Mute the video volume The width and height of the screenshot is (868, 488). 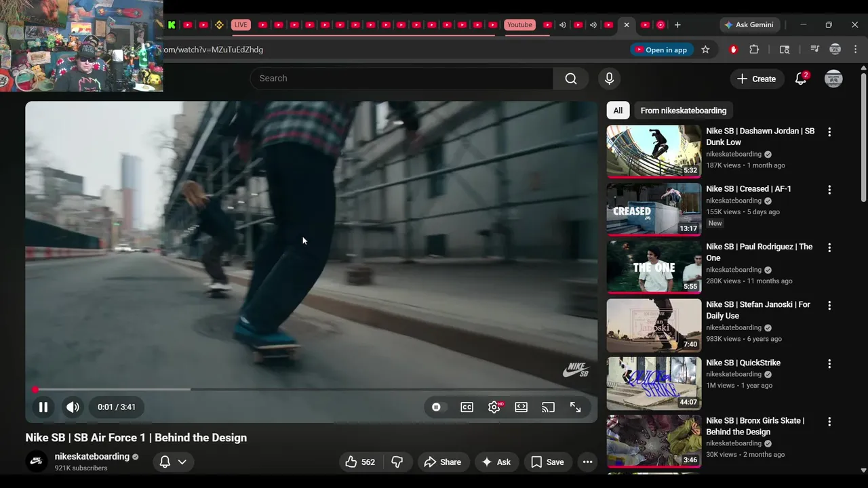click(73, 407)
